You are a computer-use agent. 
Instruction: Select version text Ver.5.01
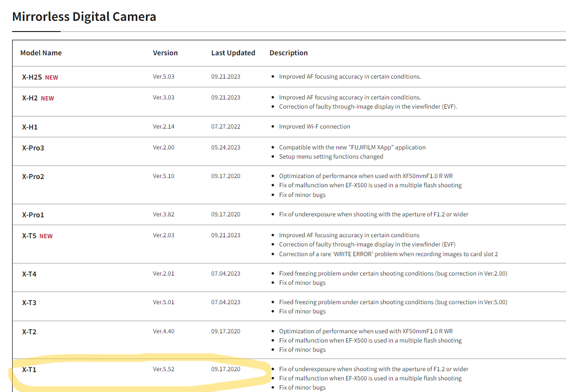click(163, 302)
